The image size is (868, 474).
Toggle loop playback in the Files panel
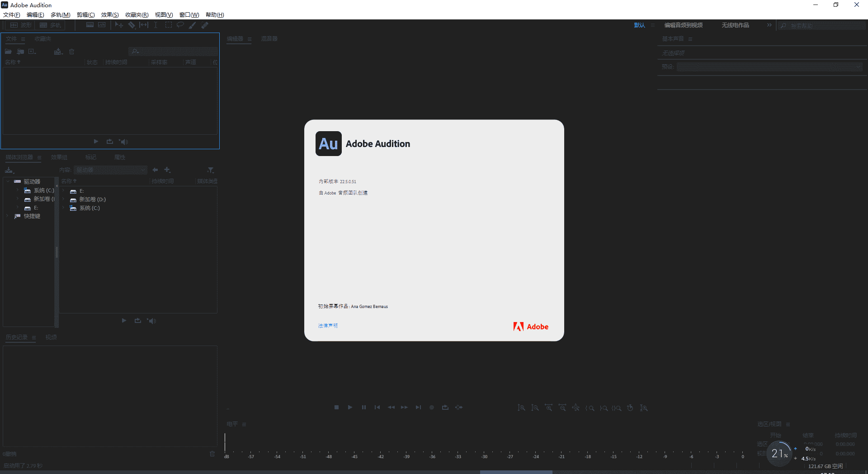109,142
